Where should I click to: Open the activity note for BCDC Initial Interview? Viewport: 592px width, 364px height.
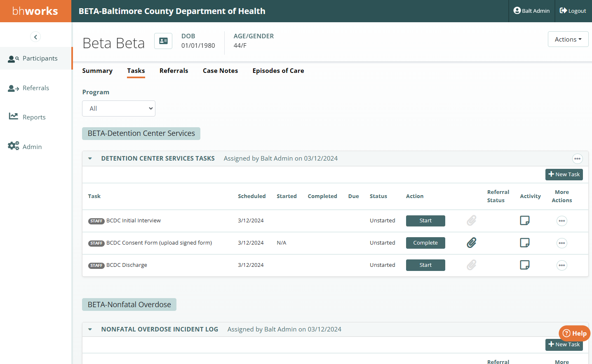[x=525, y=221]
